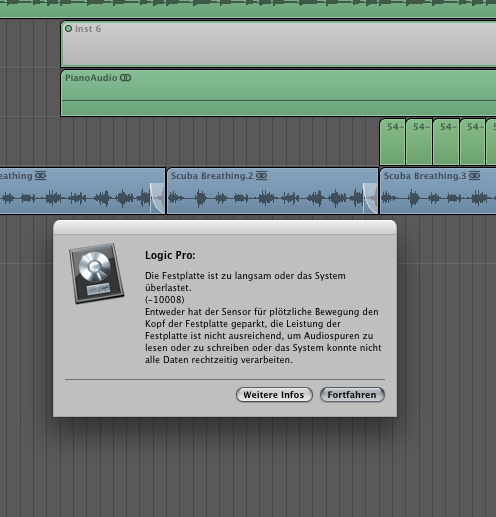Click the Logic Pro icon in dialog
This screenshot has width=496, height=517.
pyautogui.click(x=96, y=273)
